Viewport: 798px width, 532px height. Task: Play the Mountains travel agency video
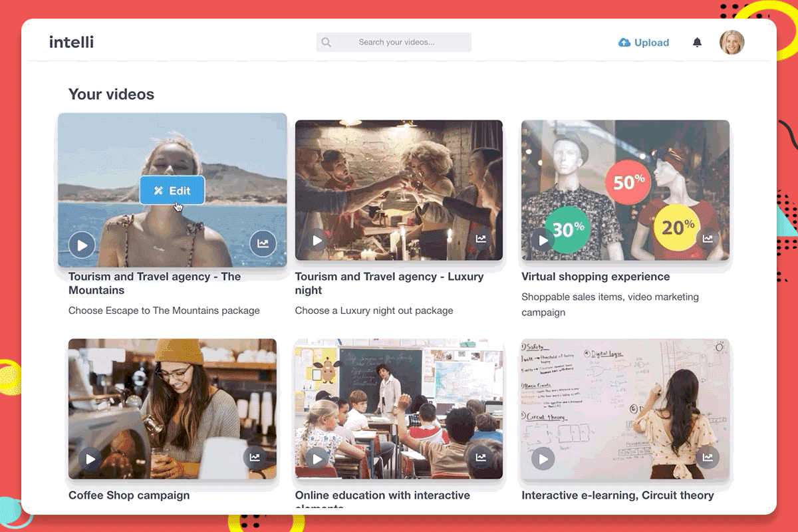82,245
